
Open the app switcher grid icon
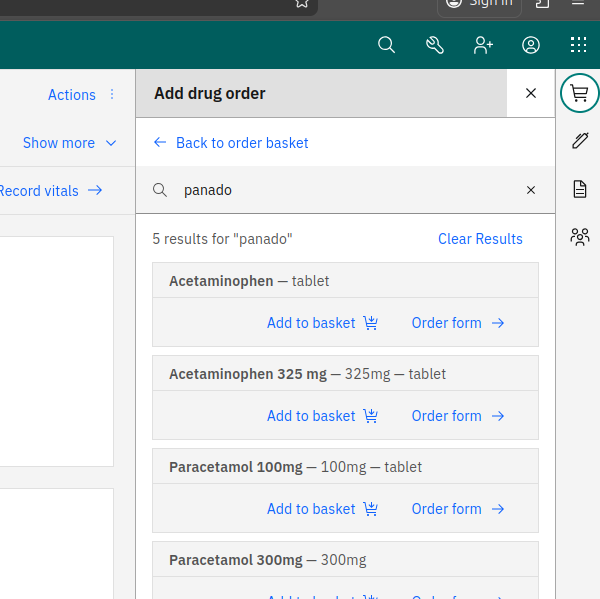[x=578, y=45]
